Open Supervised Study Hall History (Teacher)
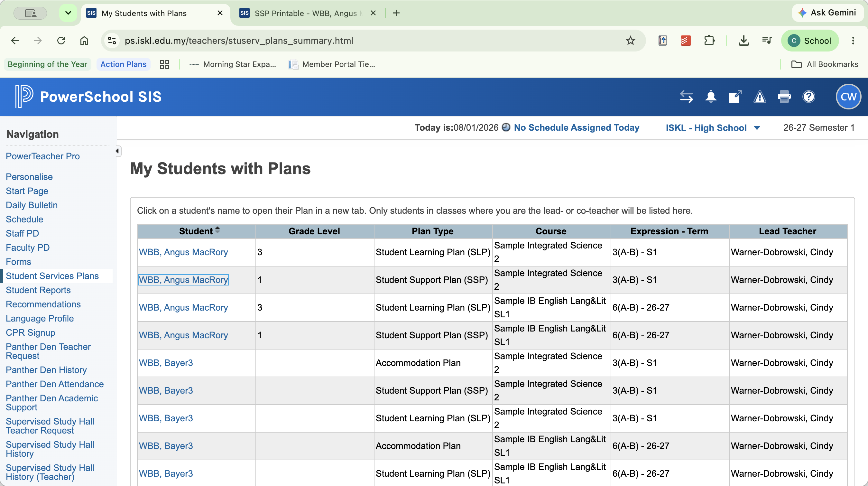 click(x=50, y=472)
